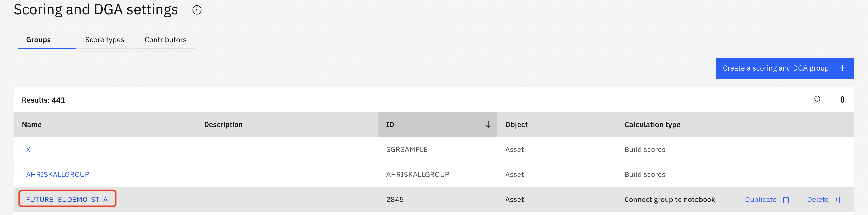Open the table search magnifier icon

[x=818, y=99]
